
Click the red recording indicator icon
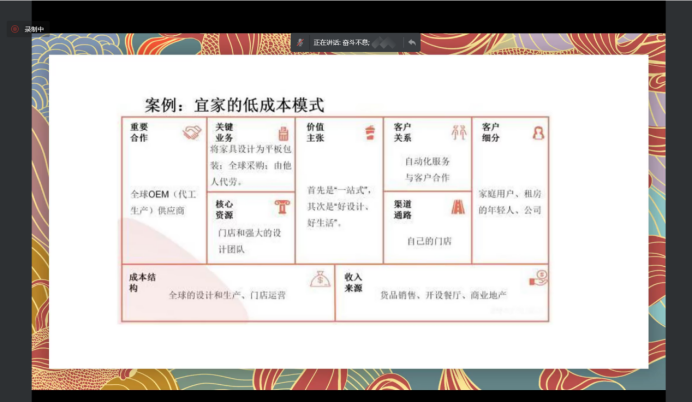point(15,29)
